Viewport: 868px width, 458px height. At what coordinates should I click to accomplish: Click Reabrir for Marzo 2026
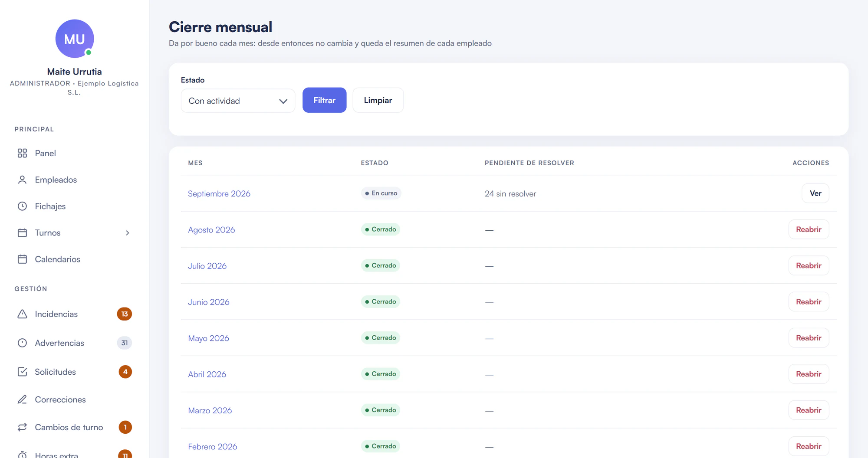[x=809, y=410]
